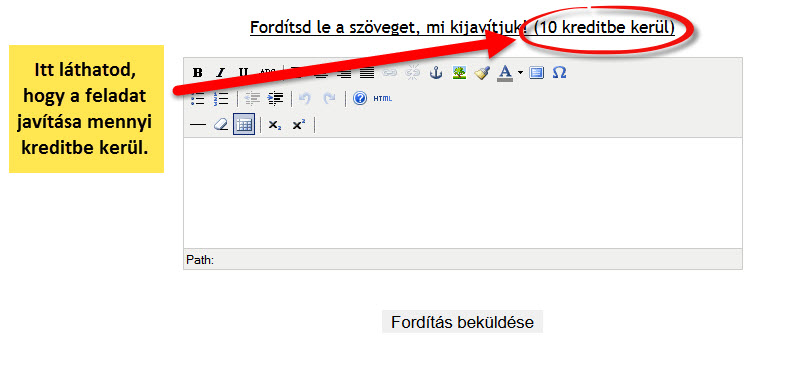Increase indent of the paragraph
Image resolution: width=806 pixels, height=365 pixels.
click(276, 98)
